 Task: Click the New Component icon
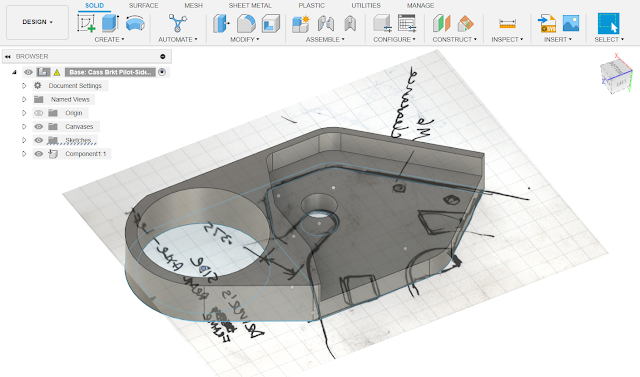(301, 23)
